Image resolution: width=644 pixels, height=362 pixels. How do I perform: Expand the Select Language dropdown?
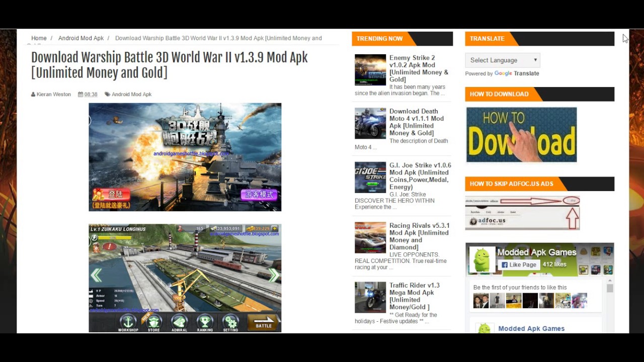pyautogui.click(x=503, y=60)
